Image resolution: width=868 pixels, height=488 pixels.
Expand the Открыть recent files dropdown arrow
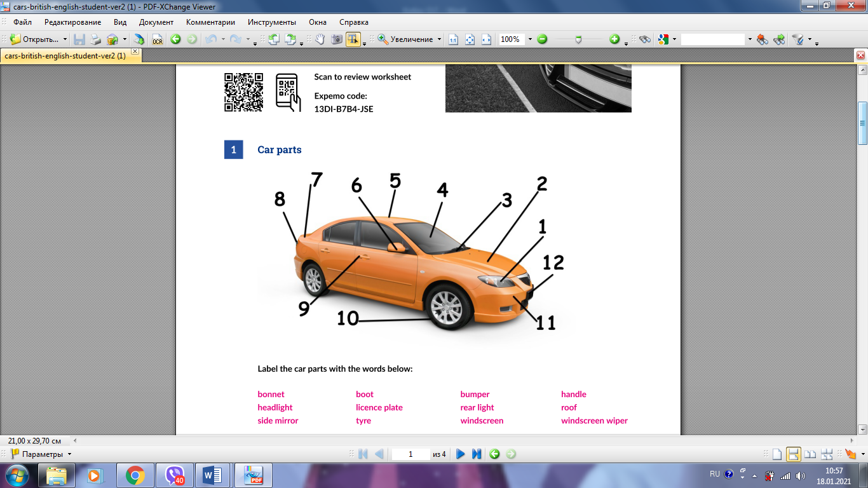(x=65, y=39)
